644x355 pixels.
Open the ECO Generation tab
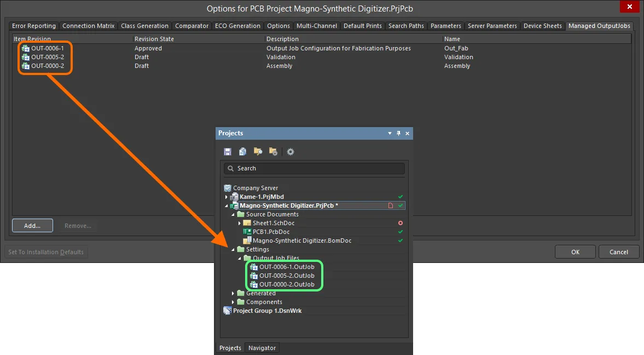(238, 26)
